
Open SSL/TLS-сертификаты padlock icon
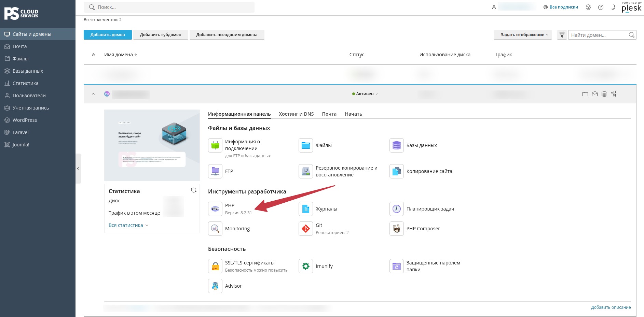point(215,266)
